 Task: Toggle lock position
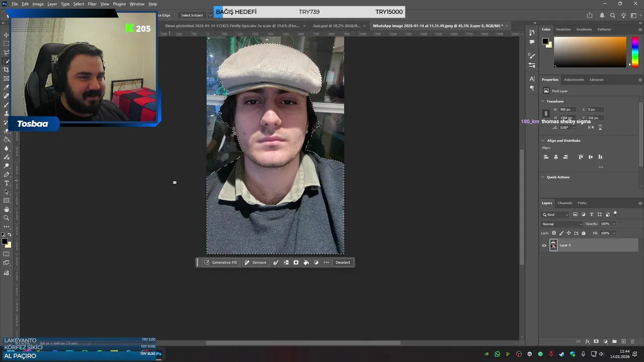(x=569, y=233)
